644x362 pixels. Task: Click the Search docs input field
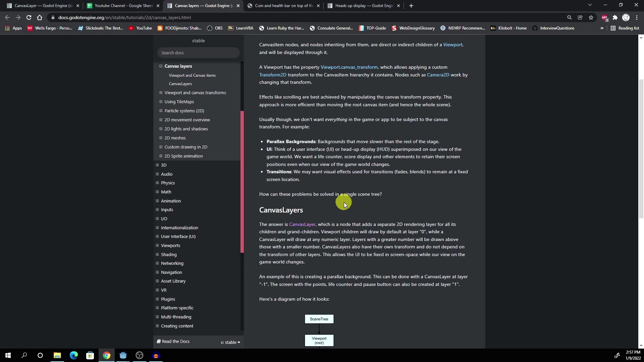pos(198,53)
